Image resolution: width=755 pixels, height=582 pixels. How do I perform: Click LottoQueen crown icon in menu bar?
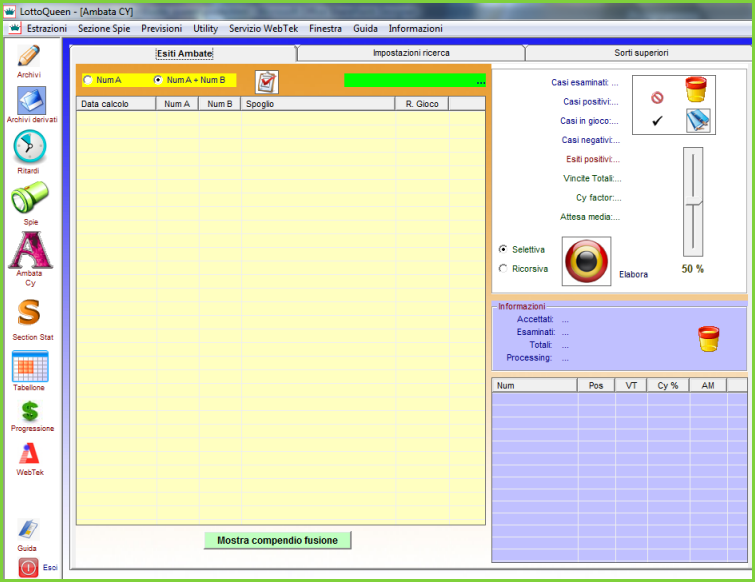(14, 28)
